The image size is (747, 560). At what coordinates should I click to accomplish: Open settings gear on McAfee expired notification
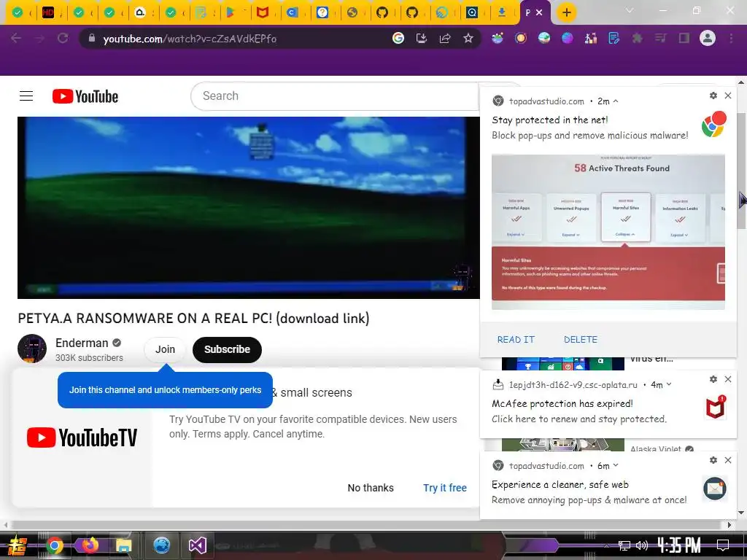(713, 379)
